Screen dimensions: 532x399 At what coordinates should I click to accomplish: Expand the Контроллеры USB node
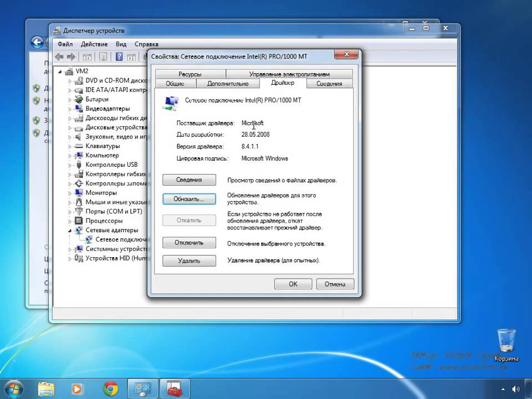(70, 165)
